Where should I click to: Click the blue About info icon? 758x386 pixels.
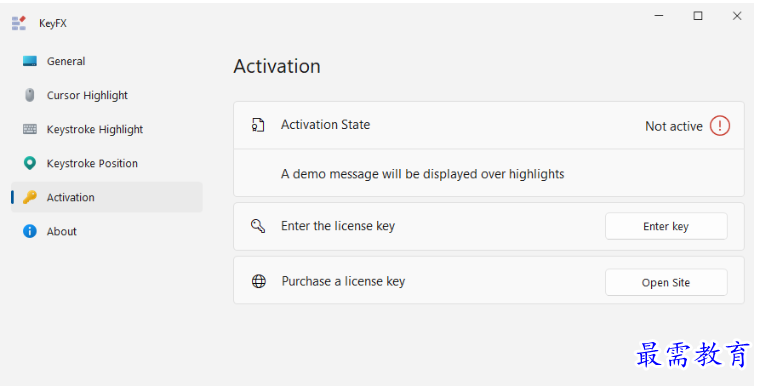29,231
